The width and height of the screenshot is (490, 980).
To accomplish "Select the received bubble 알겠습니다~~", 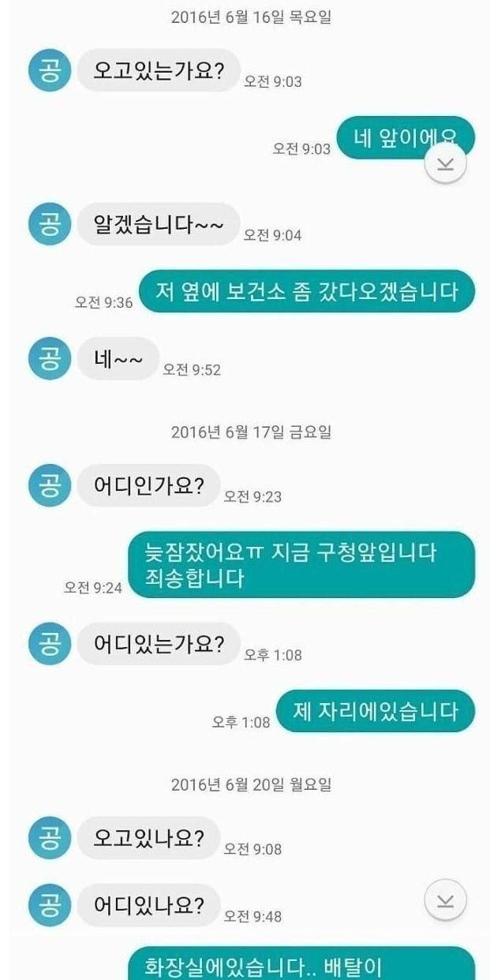I will pos(158,224).
